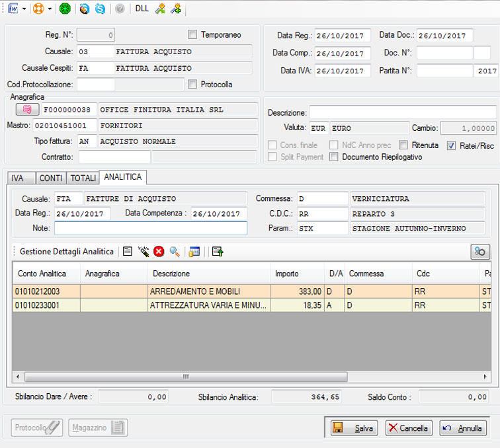Click the Doc. N° input field
The image size is (500, 448).
[x=444, y=53]
